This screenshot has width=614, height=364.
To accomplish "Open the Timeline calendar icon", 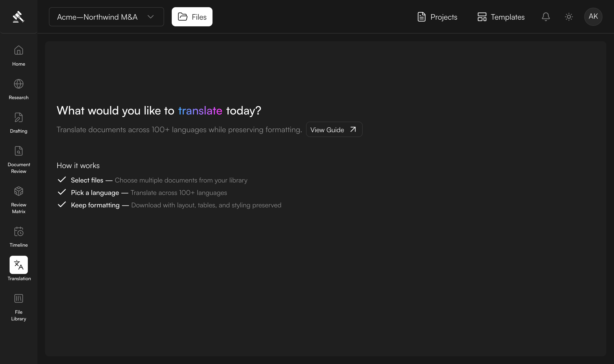I will click(19, 231).
